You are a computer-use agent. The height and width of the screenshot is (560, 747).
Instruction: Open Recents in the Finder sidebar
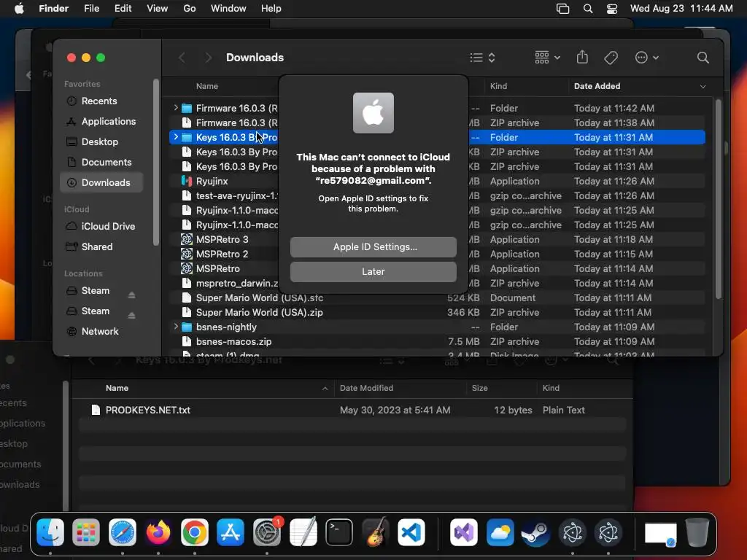(99, 101)
